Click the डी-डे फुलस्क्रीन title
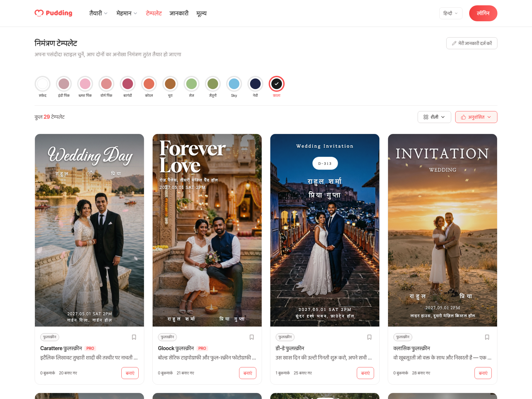 [290, 348]
